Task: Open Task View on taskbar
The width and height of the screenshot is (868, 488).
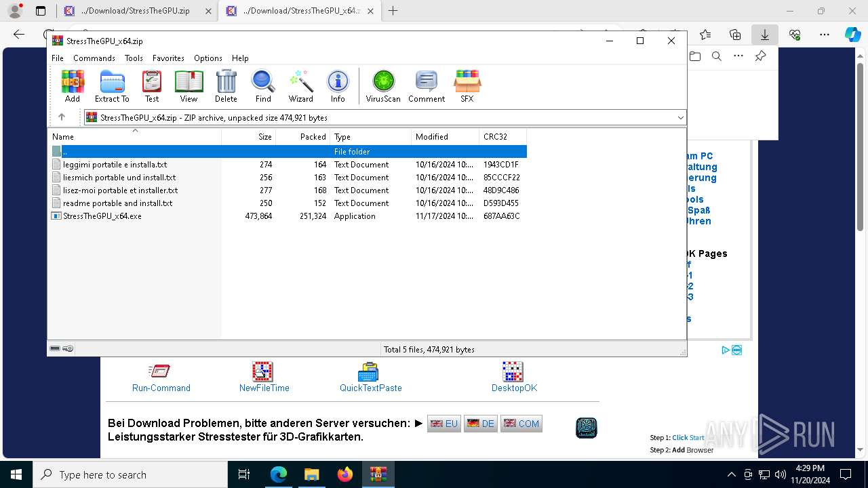Action: click(x=244, y=474)
